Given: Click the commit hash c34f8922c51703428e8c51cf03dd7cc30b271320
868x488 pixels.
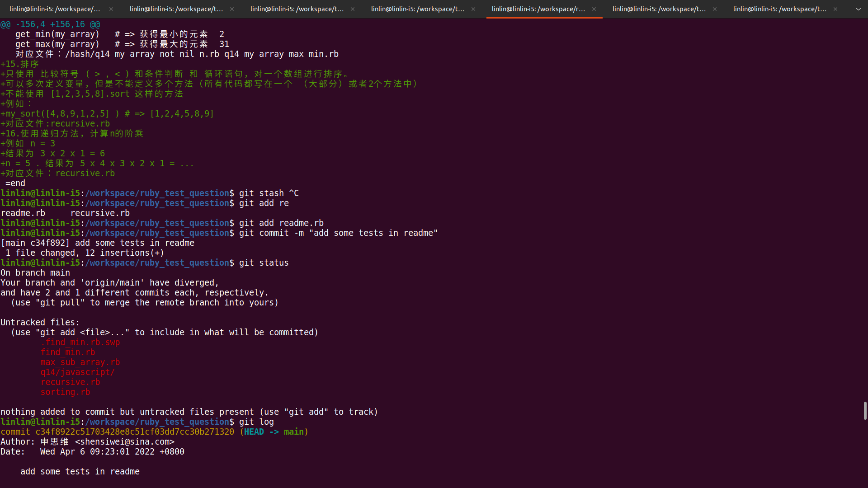Looking at the screenshot, I should coord(135,432).
